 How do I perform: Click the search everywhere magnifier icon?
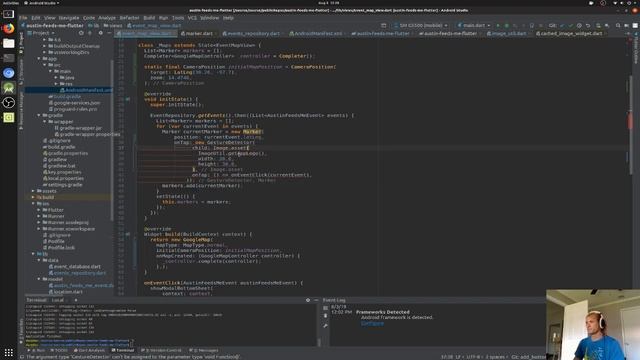point(618,25)
